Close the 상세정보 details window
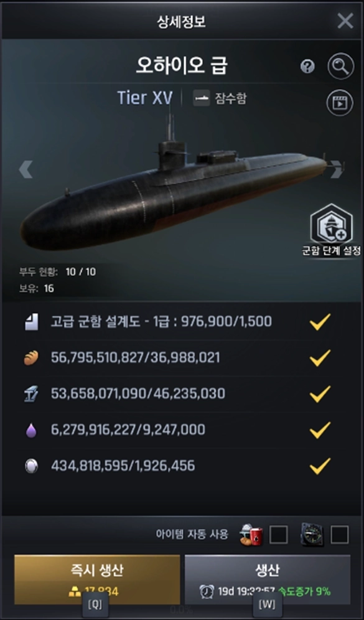Screen dimensions: 364x620 pyautogui.click(x=345, y=21)
